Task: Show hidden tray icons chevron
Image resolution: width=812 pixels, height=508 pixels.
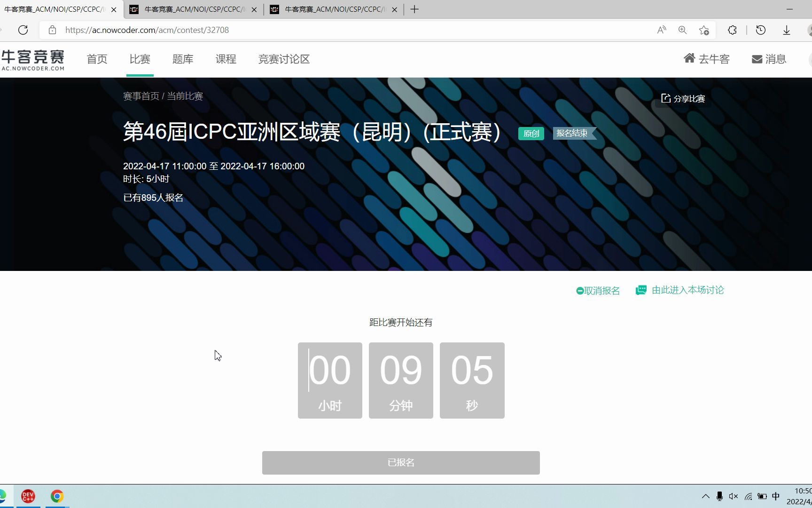Action: [705, 496]
